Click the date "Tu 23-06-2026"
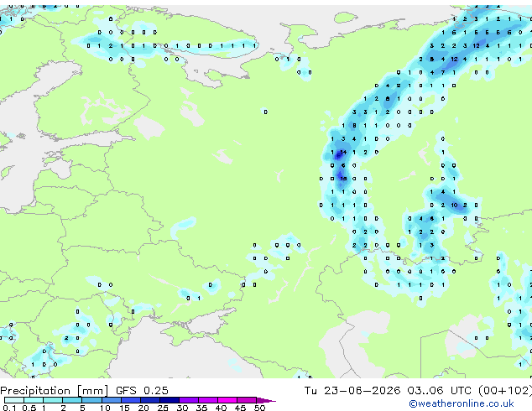This screenshot has height=411, width=532. (352, 391)
